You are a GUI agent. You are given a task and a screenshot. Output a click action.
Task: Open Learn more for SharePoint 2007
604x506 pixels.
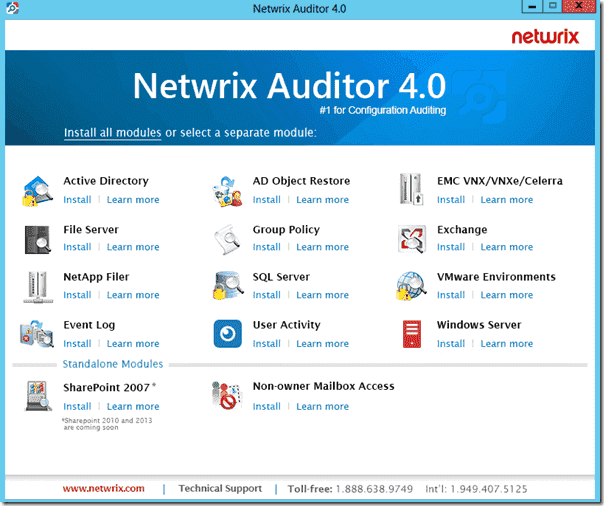133,406
